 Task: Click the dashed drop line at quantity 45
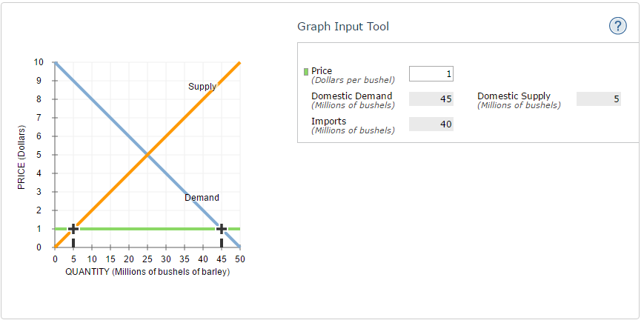coord(221,242)
